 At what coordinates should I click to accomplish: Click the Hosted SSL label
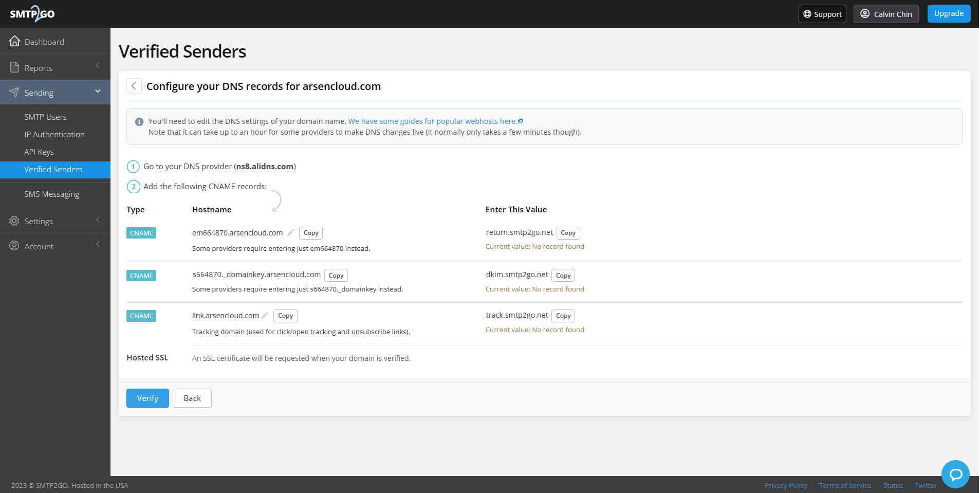[x=147, y=358]
